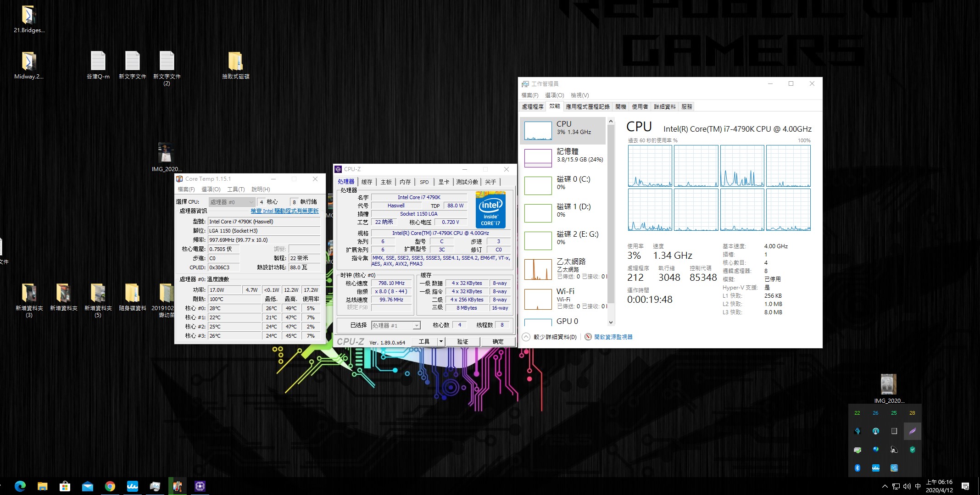Click the tray volume icon
980x495 pixels.
pyautogui.click(x=907, y=486)
